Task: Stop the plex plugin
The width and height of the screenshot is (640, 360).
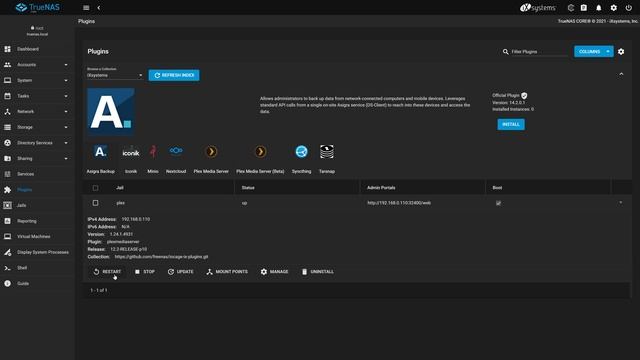Action: (x=145, y=271)
